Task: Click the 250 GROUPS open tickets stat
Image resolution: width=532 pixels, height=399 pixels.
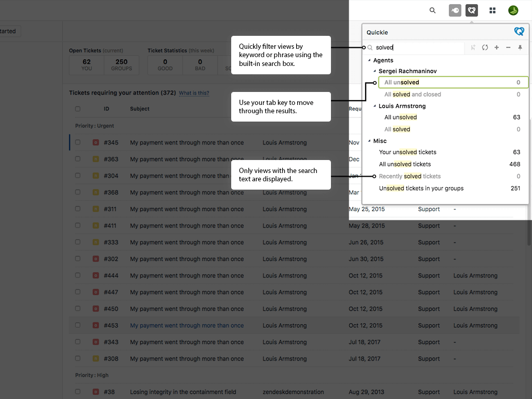Action: tap(122, 65)
